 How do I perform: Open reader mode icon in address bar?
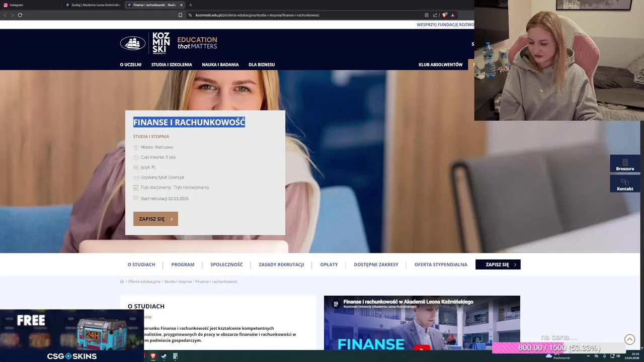(x=427, y=15)
